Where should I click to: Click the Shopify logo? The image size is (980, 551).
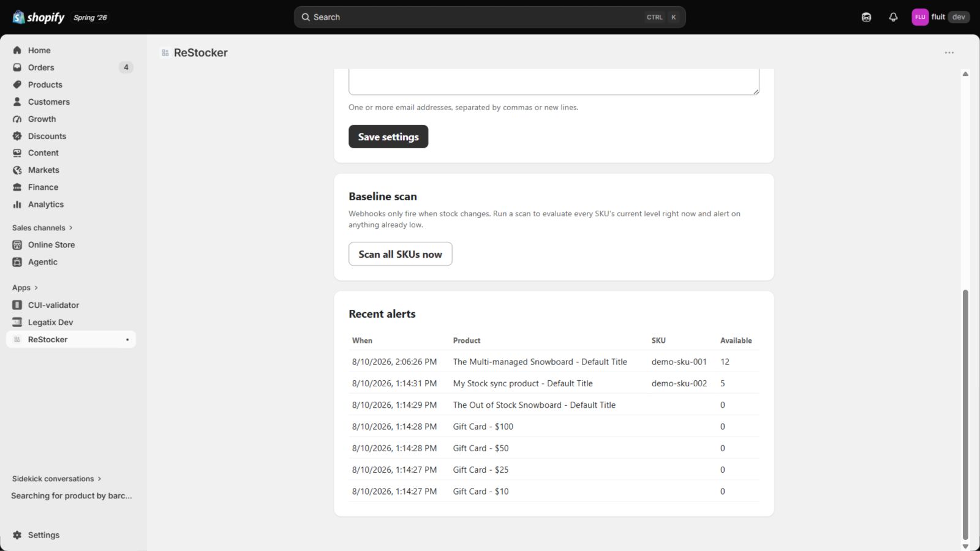pos(38,17)
